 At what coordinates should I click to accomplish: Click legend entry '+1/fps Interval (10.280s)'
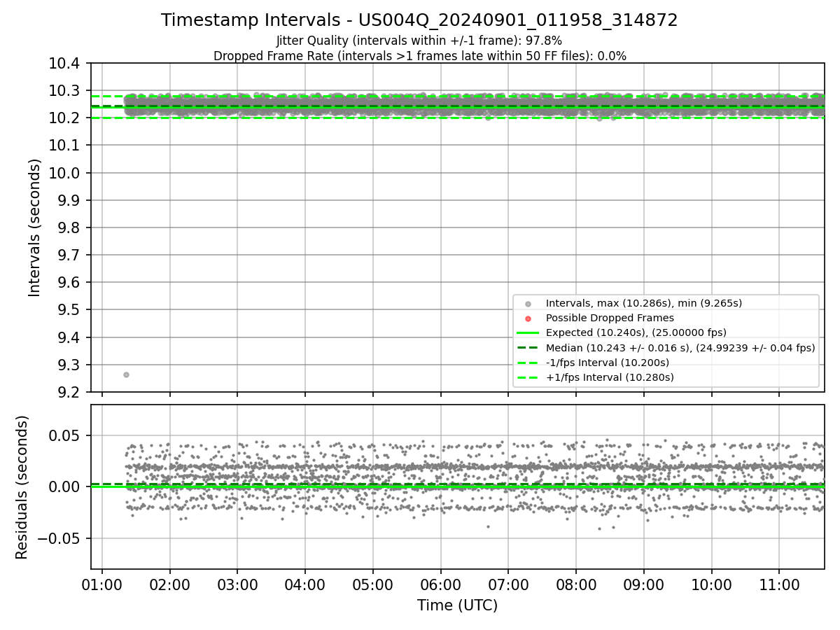click(x=610, y=377)
